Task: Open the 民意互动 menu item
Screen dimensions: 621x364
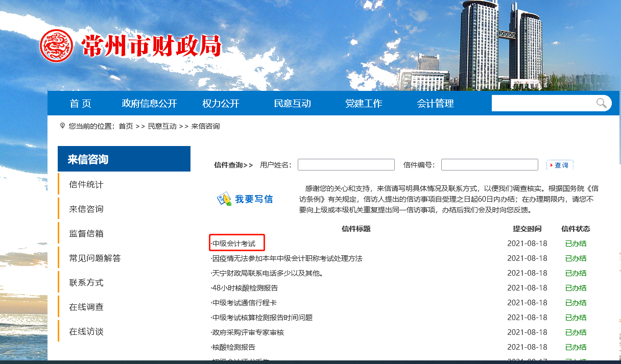Action: (x=292, y=103)
